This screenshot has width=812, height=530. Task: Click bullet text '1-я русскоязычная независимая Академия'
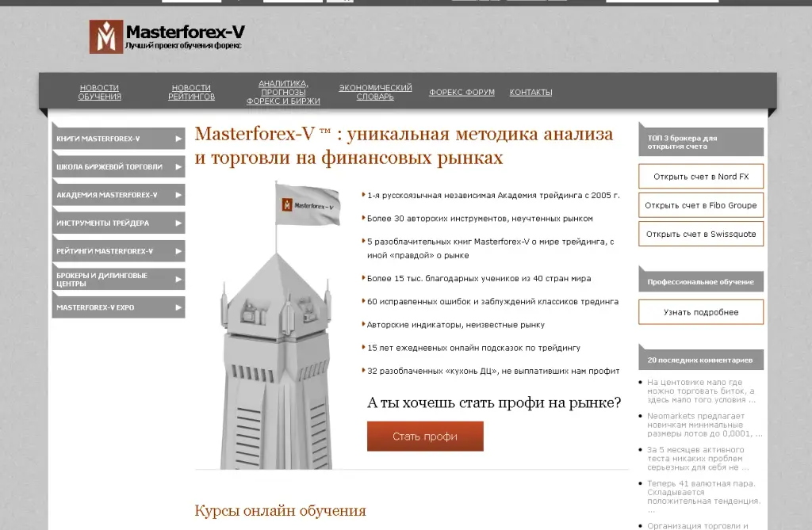point(493,195)
